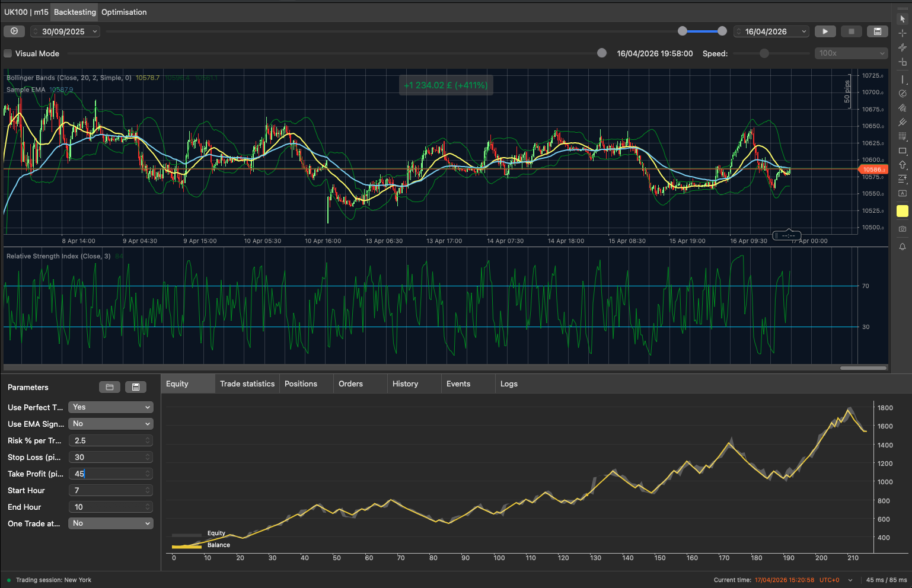Click the current price 10586 marker
Screen dimensions: 912x588
coord(873,170)
